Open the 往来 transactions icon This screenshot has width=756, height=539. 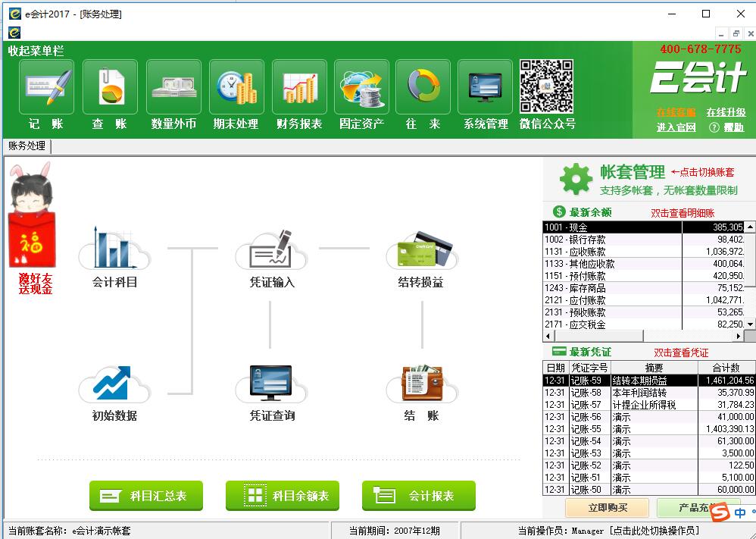(423, 87)
